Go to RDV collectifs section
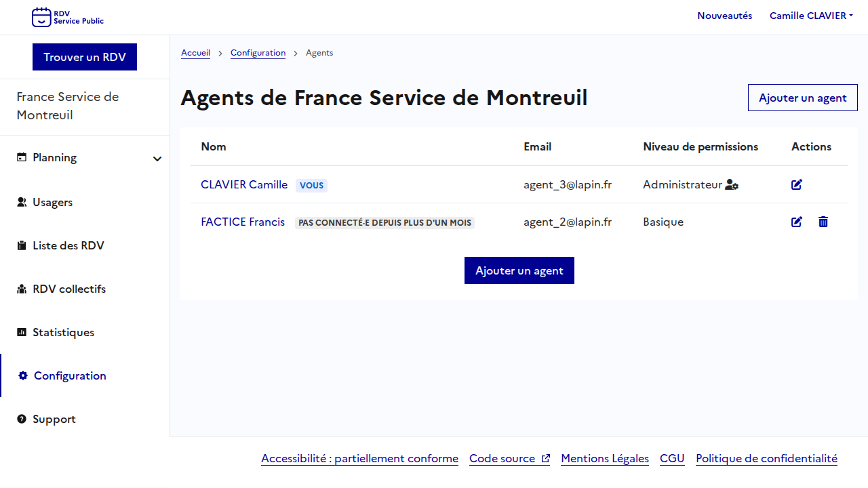The width and height of the screenshot is (868, 488). pos(69,289)
